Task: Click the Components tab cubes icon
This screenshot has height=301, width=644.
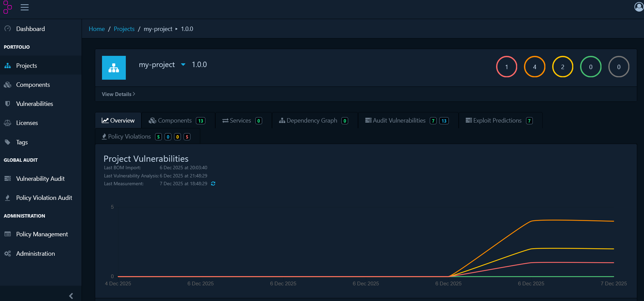Action: pyautogui.click(x=152, y=121)
